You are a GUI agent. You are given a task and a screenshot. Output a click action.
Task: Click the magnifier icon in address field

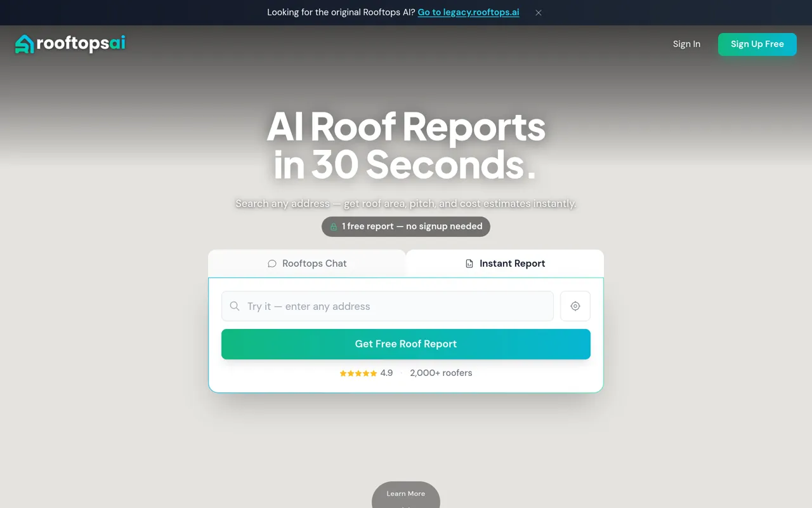[x=235, y=306]
